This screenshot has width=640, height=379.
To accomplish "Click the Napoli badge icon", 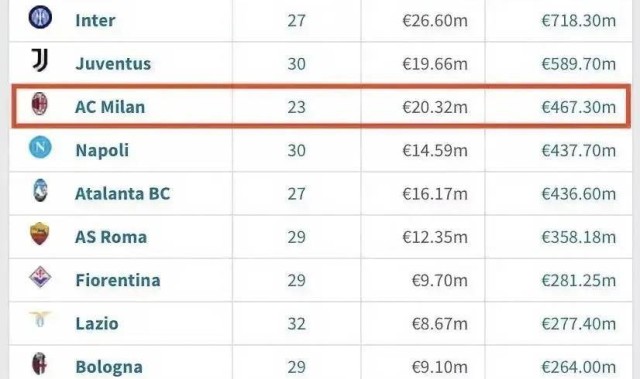I will click(40, 147).
